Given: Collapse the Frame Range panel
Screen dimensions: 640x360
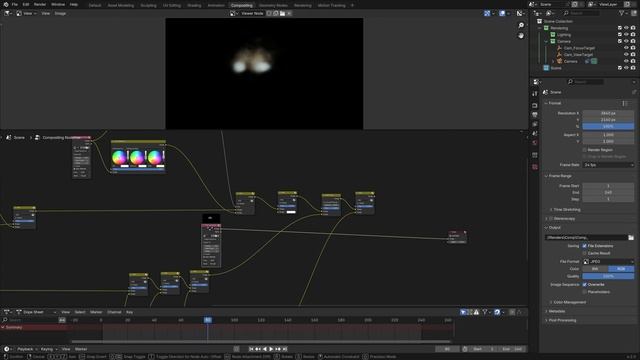Looking at the screenshot, I should click(x=560, y=176).
